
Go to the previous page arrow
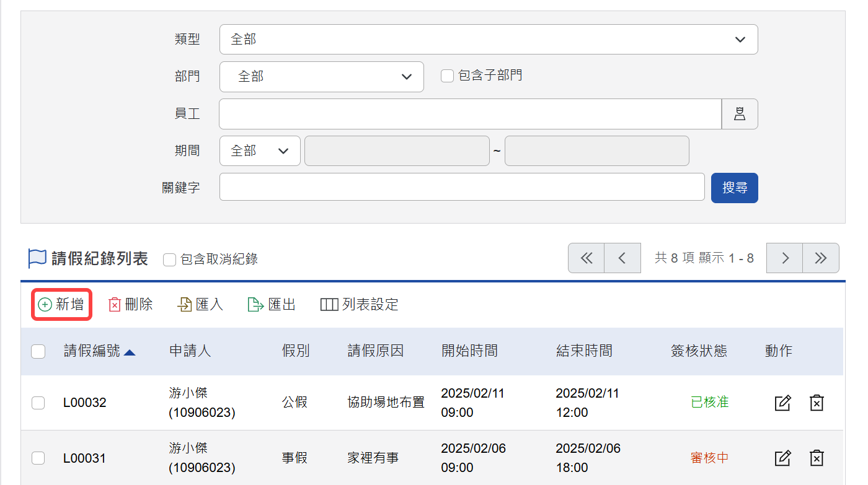click(622, 258)
